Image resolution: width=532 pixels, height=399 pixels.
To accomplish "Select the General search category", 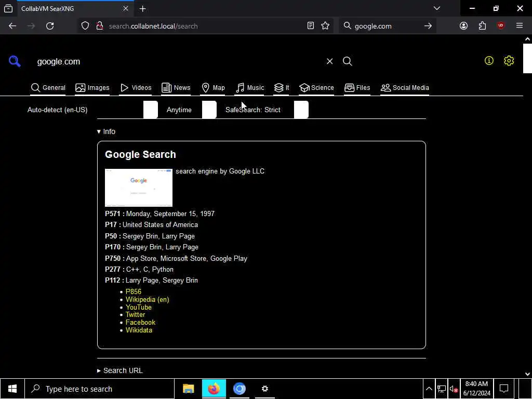I will pyautogui.click(x=48, y=88).
